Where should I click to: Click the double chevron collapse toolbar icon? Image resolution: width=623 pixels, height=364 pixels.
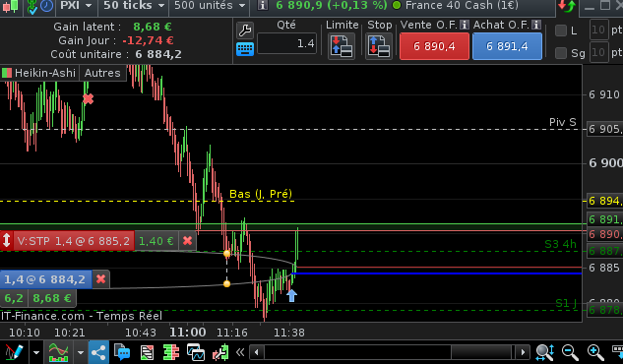coord(240,352)
